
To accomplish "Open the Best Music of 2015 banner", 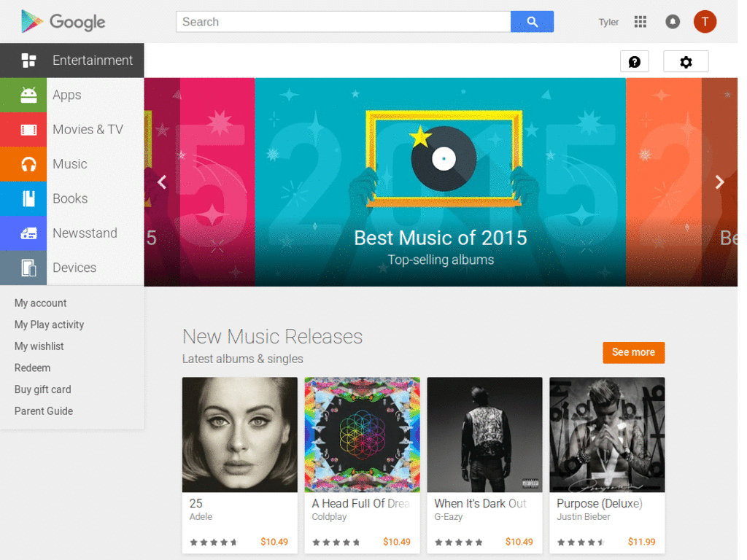I will [440, 182].
